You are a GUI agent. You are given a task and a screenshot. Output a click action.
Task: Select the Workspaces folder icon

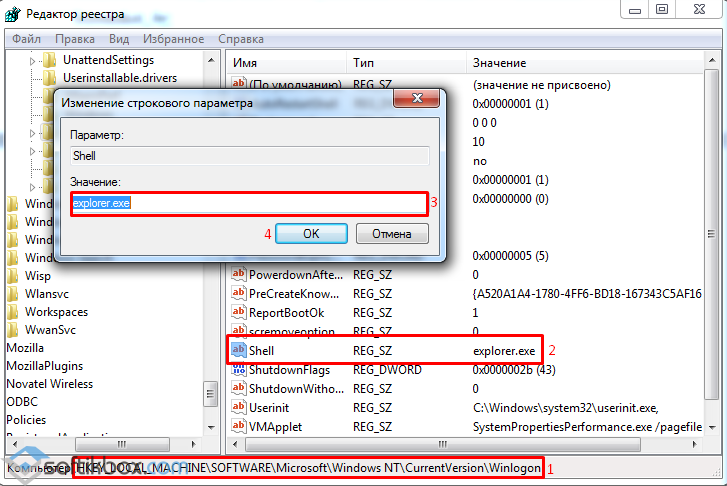point(13,312)
